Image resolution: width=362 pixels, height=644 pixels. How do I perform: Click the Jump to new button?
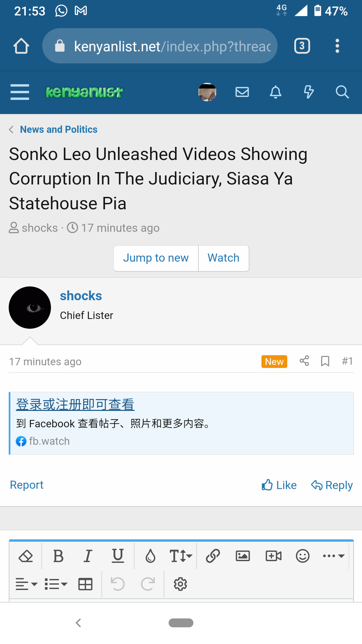click(x=156, y=258)
